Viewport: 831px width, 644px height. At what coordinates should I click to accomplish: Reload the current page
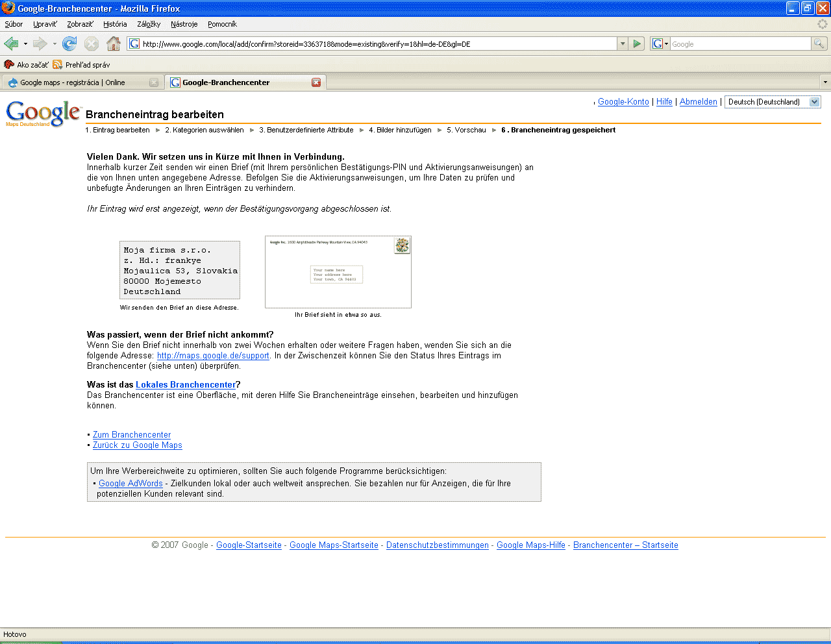click(x=69, y=43)
